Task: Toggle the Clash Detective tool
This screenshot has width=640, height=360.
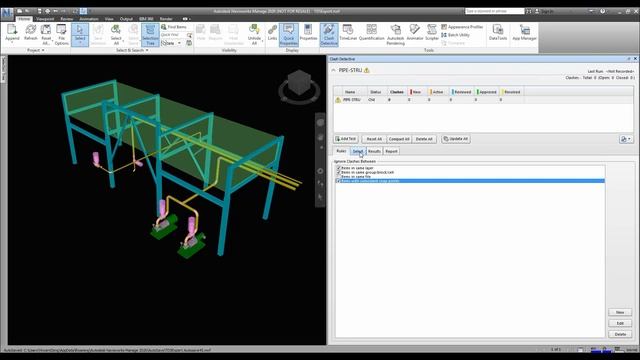Action: pos(329,34)
